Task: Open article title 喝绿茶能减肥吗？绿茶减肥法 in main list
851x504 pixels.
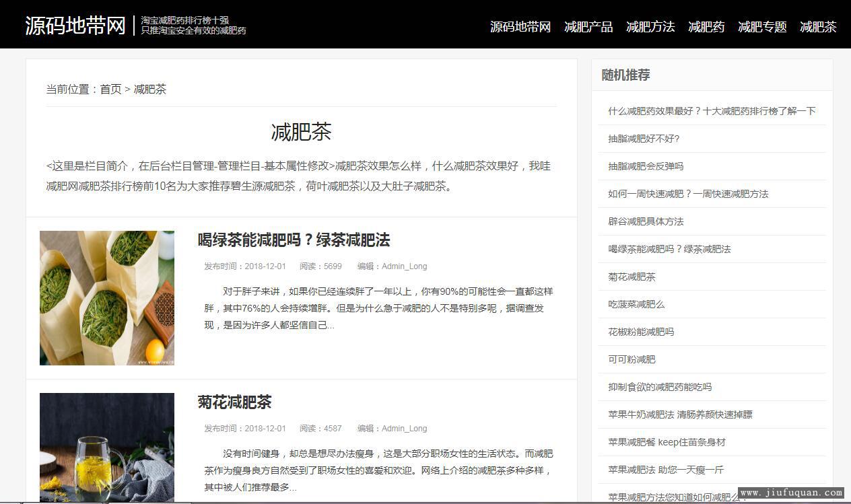Action: point(294,240)
